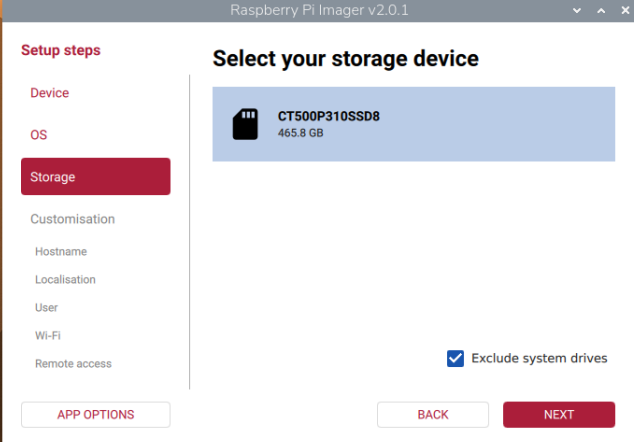Viewport: 634px width, 442px height.
Task: Minimize window using the down chevron
Action: click(x=577, y=9)
